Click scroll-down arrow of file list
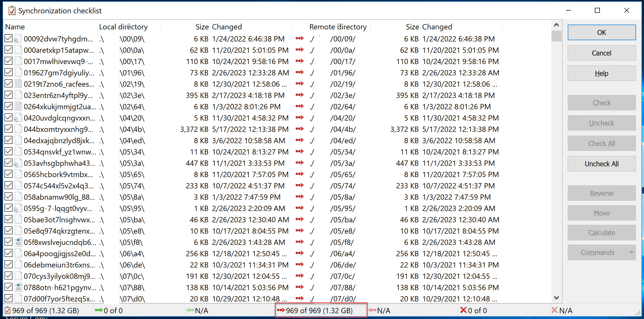 click(556, 298)
